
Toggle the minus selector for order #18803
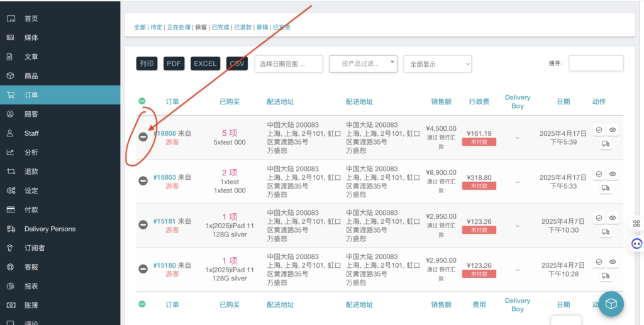143,181
